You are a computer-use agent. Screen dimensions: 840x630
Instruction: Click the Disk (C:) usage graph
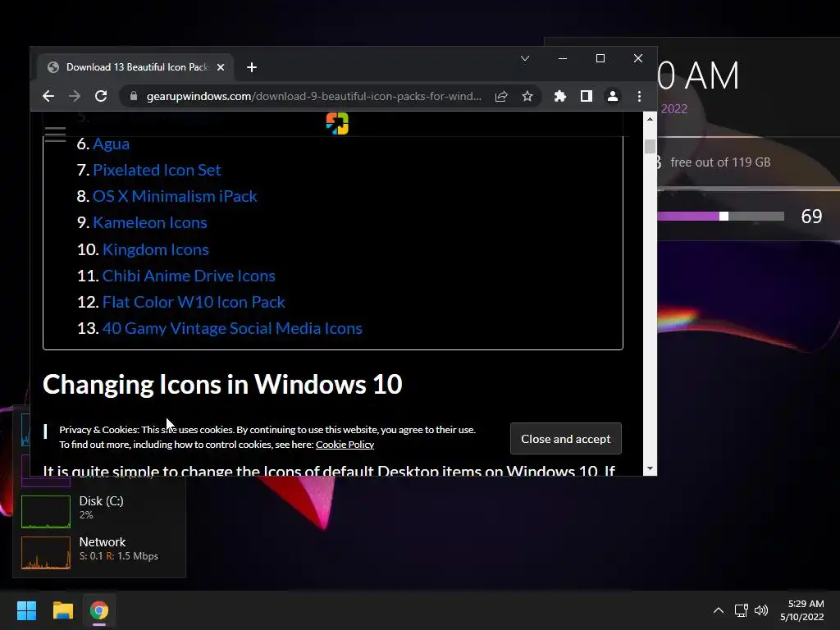(46, 512)
